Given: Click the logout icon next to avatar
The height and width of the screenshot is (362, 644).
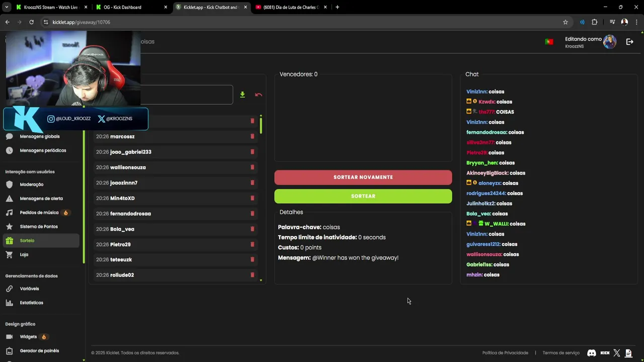Looking at the screenshot, I should point(629,42).
